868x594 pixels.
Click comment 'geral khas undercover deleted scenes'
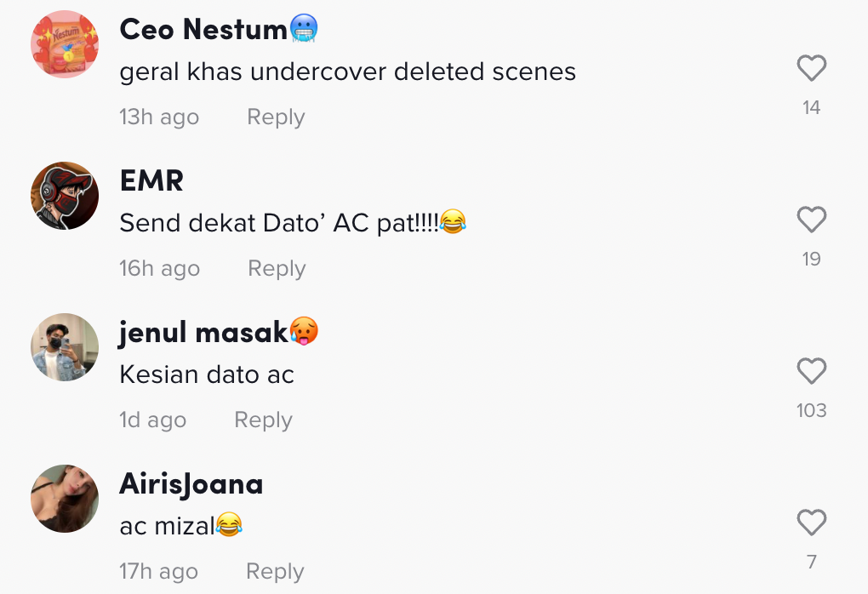[347, 72]
